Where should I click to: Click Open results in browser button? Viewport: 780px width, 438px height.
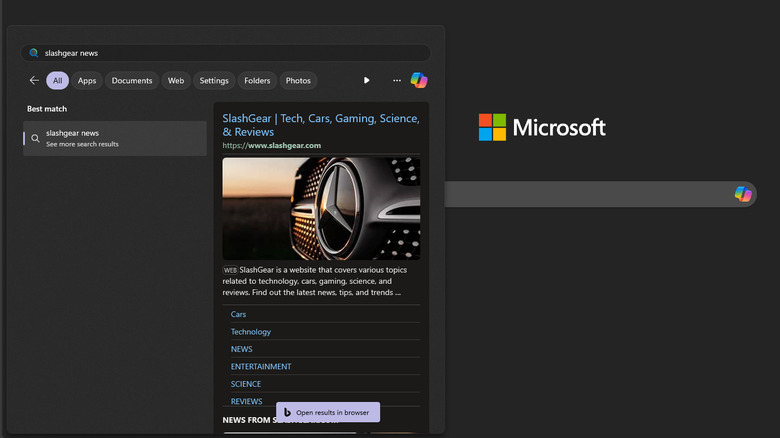[x=327, y=412]
